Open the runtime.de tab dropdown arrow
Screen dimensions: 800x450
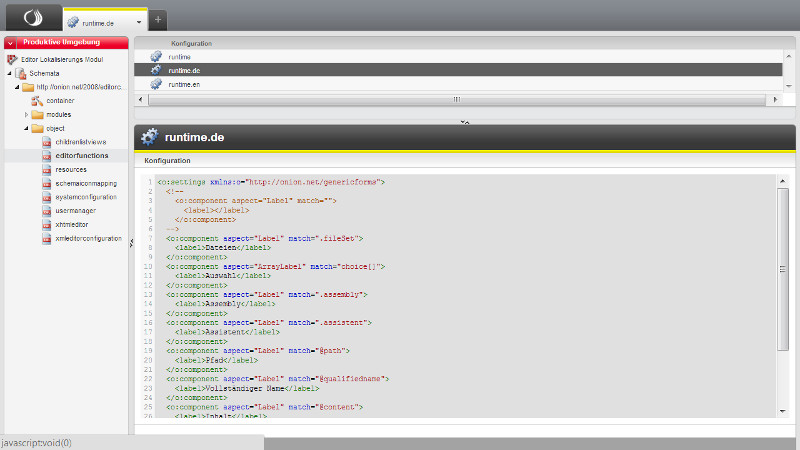[x=138, y=22]
